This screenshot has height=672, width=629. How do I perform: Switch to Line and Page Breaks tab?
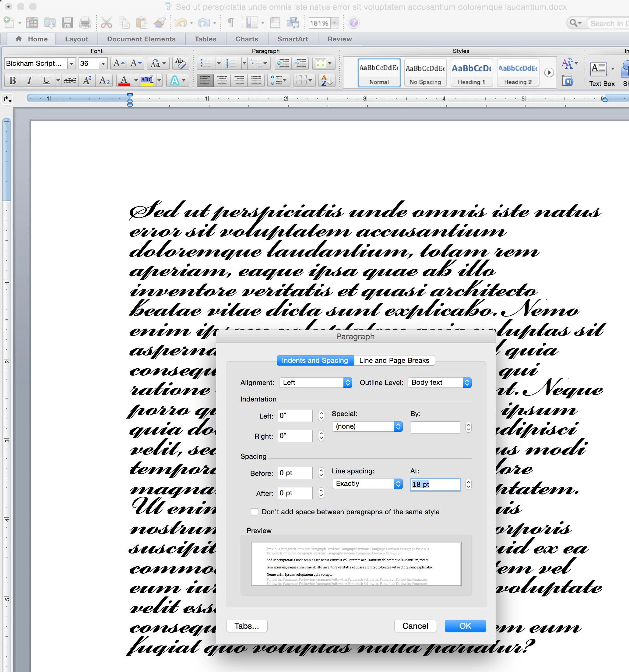(x=394, y=360)
